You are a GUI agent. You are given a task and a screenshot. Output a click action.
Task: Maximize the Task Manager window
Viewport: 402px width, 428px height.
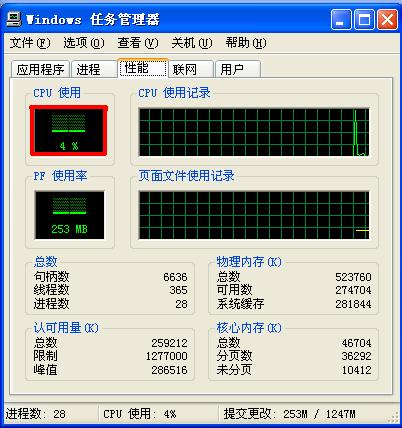click(x=364, y=20)
